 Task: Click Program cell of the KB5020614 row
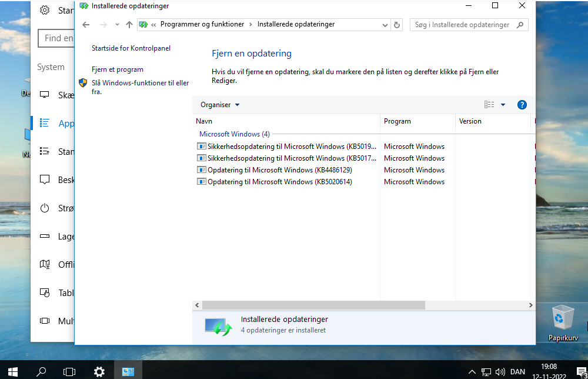[414, 182]
